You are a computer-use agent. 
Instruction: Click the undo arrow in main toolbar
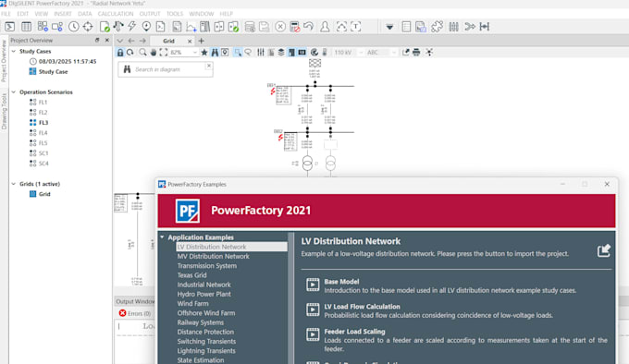(x=308, y=27)
